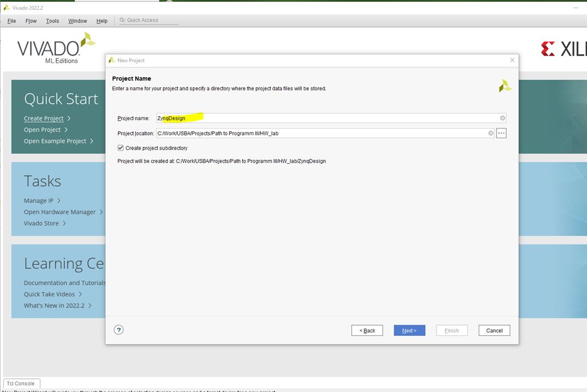This screenshot has height=392, width=587.
Task: Cancel the New Project wizard
Action: pyautogui.click(x=494, y=330)
